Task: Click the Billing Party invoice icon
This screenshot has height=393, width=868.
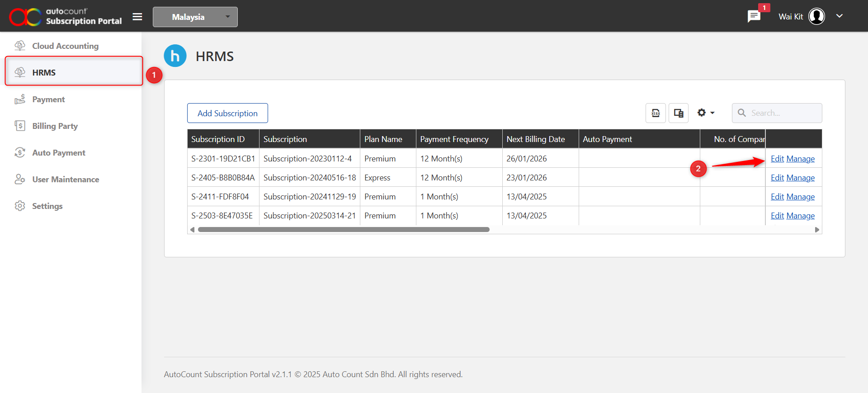Action: pos(20,126)
